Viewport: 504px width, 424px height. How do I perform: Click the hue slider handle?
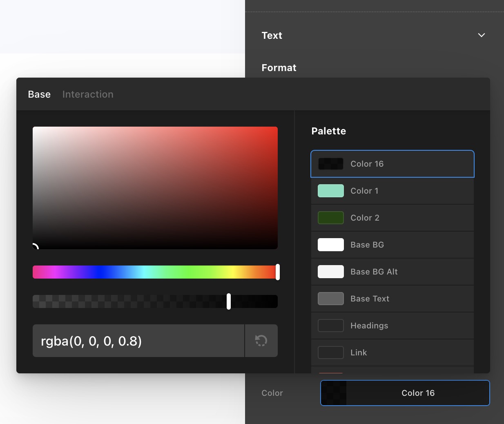point(278,272)
